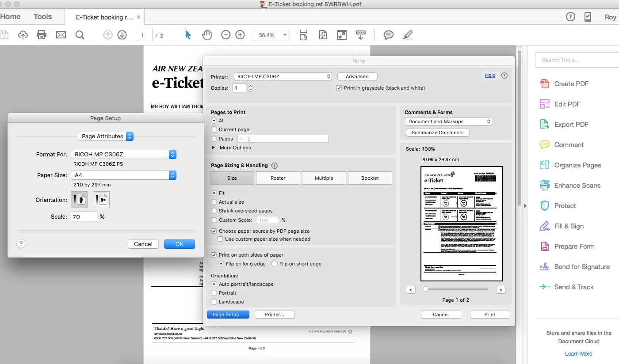
Task: Click Summarize Comments button
Action: pyautogui.click(x=438, y=133)
